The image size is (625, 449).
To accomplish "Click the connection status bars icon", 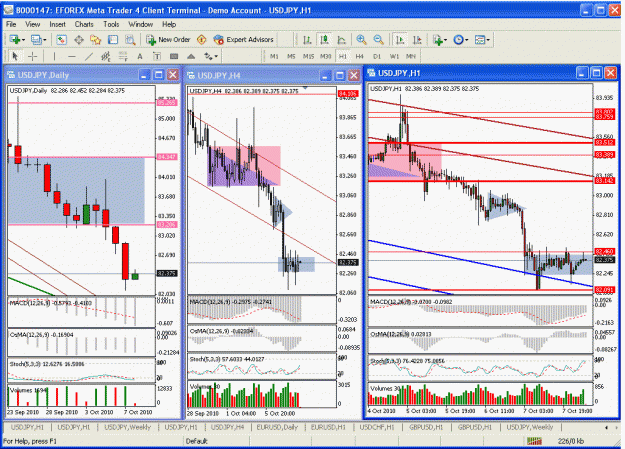I will (534, 441).
